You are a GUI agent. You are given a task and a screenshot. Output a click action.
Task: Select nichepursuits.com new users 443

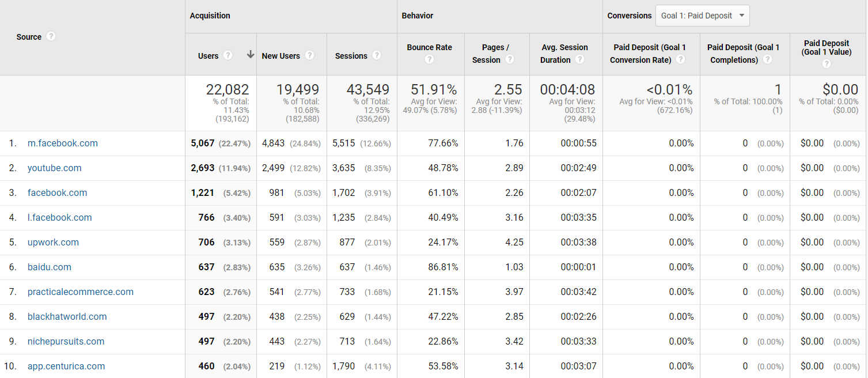coord(277,342)
